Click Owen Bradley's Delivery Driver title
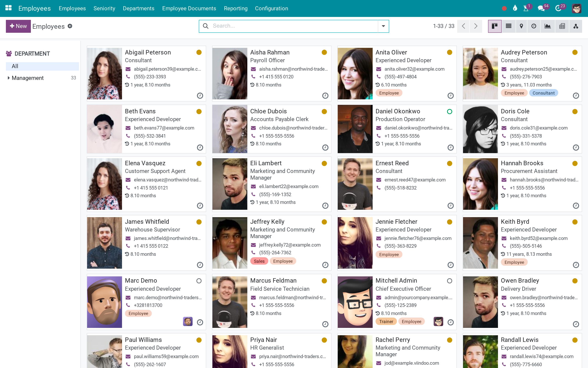The image size is (588, 368). [x=518, y=289]
